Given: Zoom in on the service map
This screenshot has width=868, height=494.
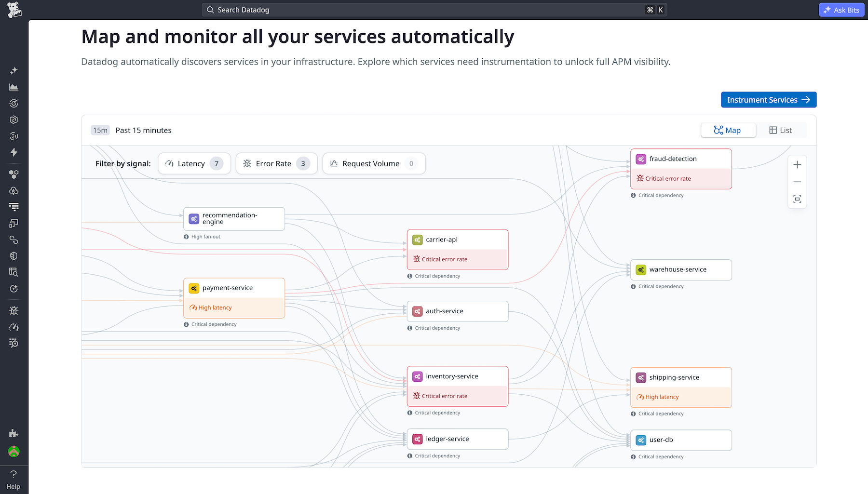Looking at the screenshot, I should click(797, 165).
